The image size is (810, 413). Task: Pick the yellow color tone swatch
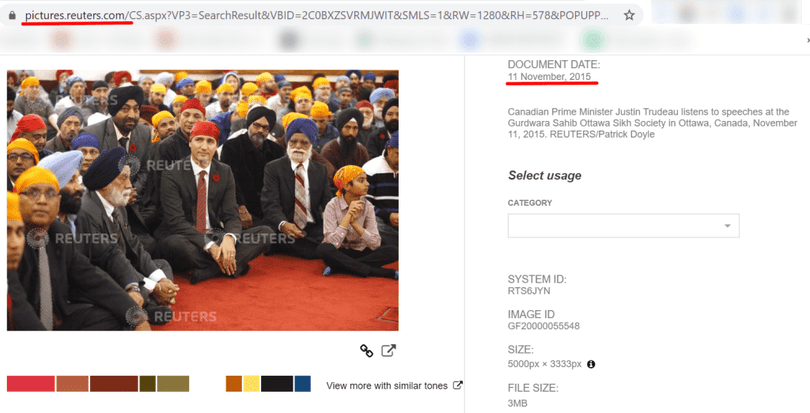(x=251, y=384)
